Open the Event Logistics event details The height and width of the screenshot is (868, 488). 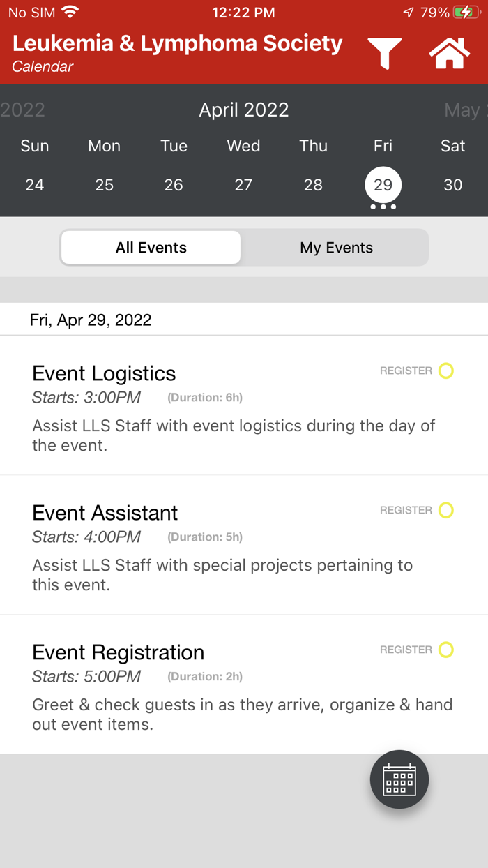(103, 373)
